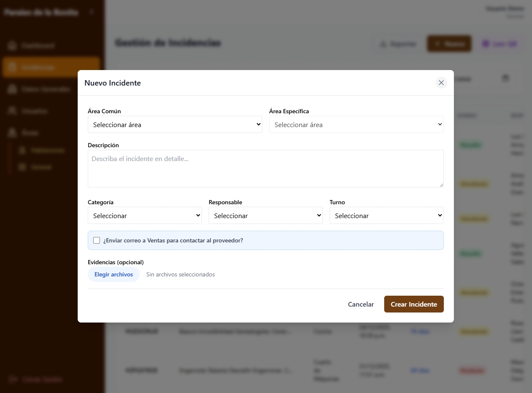Collapse the sidebar using the chevron arrow
The width and height of the screenshot is (532, 393).
click(x=92, y=12)
